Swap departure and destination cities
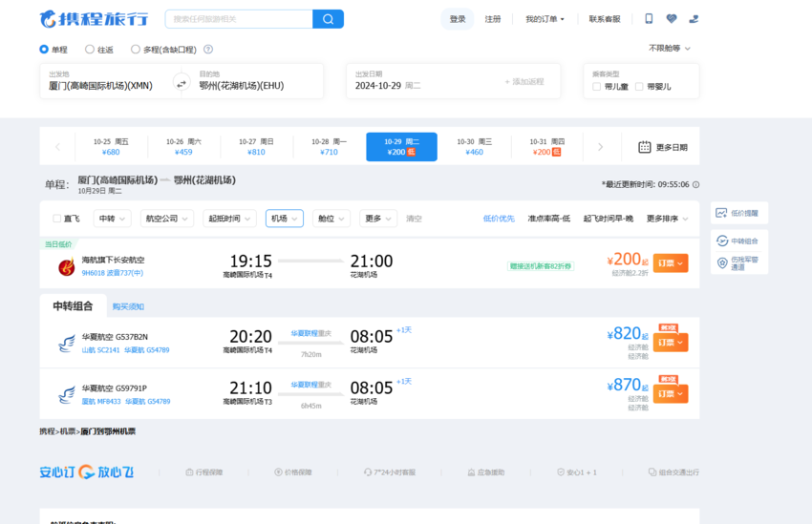This screenshot has height=524, width=812. point(182,83)
